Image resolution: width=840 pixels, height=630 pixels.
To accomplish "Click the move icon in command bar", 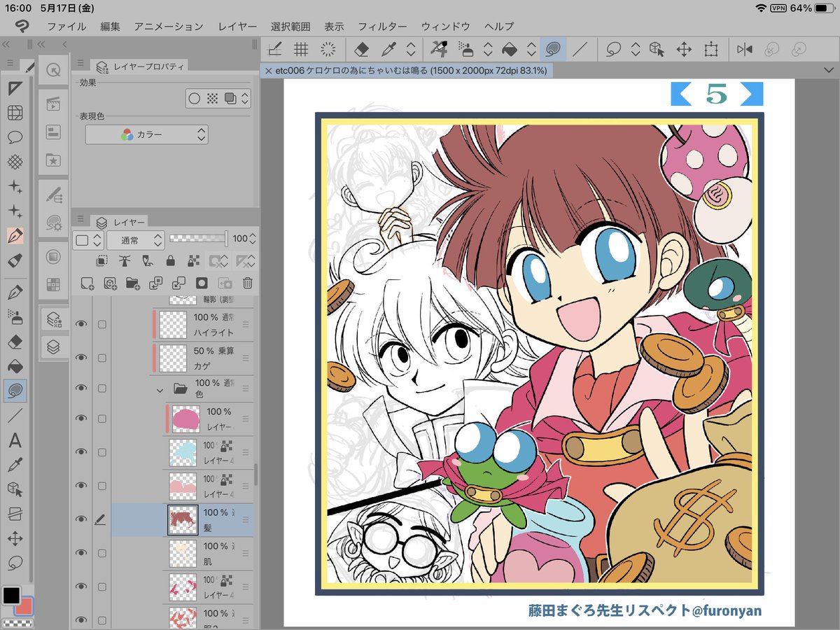I will (x=683, y=49).
